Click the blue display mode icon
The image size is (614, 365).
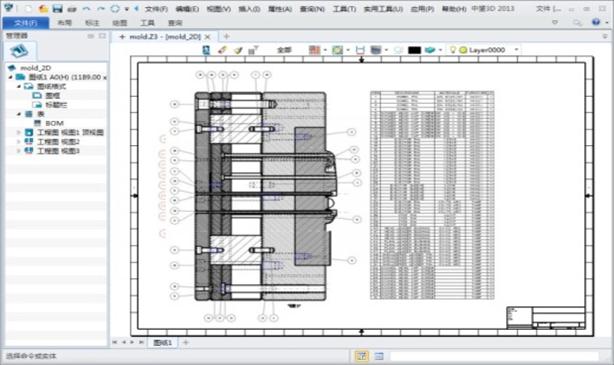(x=376, y=50)
